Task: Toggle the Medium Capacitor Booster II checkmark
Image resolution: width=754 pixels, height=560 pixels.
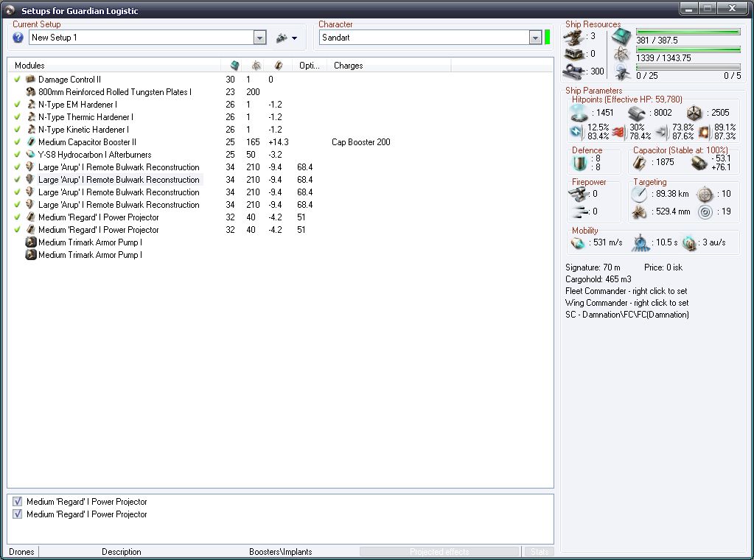Action: tap(17, 141)
